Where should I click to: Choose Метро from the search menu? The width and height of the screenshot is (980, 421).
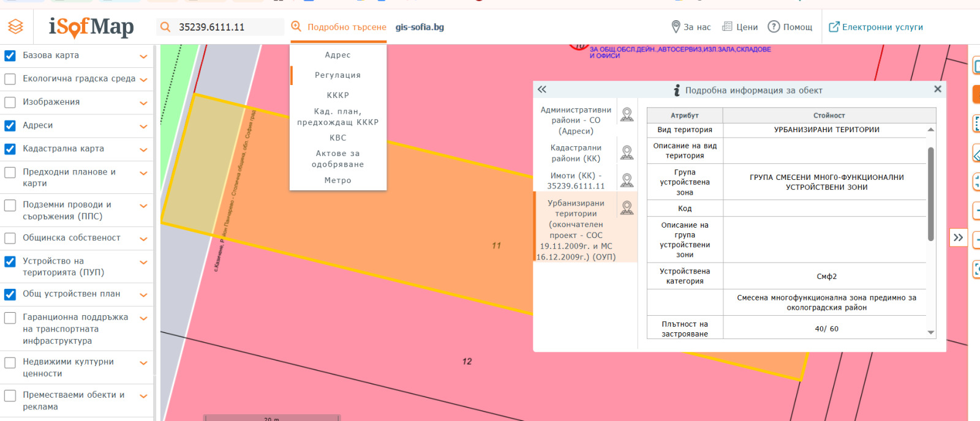point(338,181)
